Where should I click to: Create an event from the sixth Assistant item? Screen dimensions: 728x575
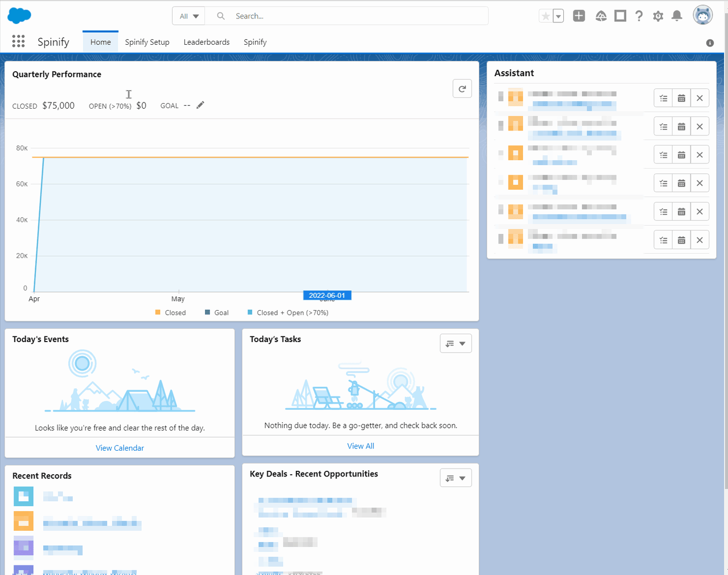tap(682, 240)
